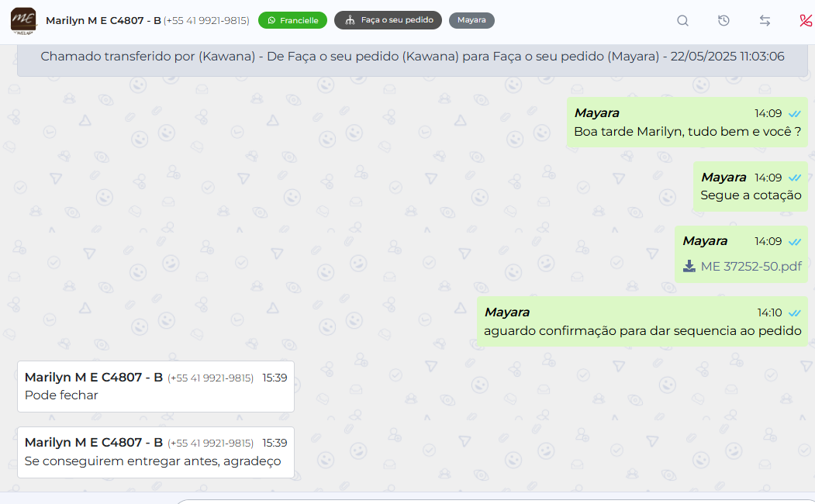Click the WhatsApp icon in Francielle badge
The width and height of the screenshot is (815, 504).
tap(271, 21)
